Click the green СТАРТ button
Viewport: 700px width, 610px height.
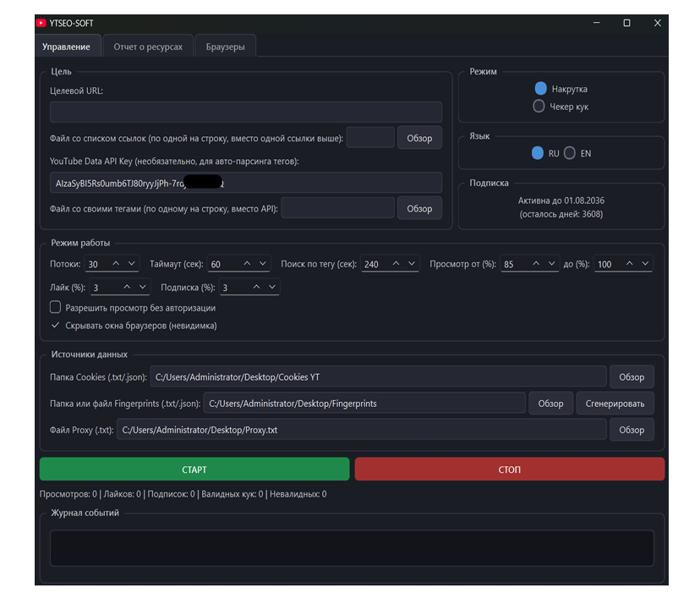click(194, 470)
